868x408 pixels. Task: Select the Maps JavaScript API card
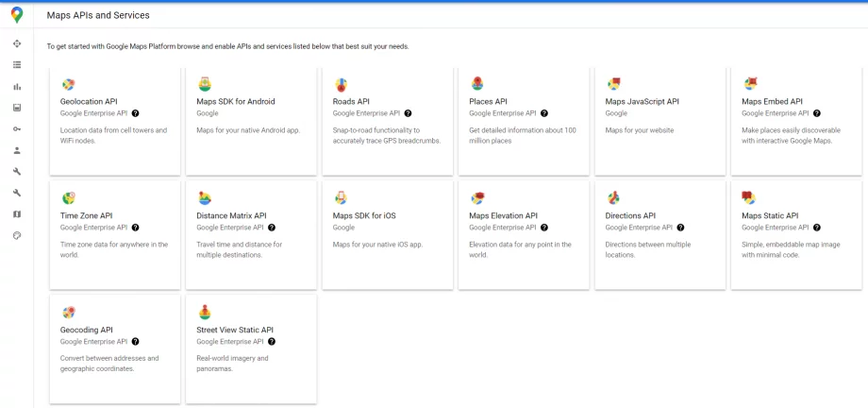coord(659,122)
